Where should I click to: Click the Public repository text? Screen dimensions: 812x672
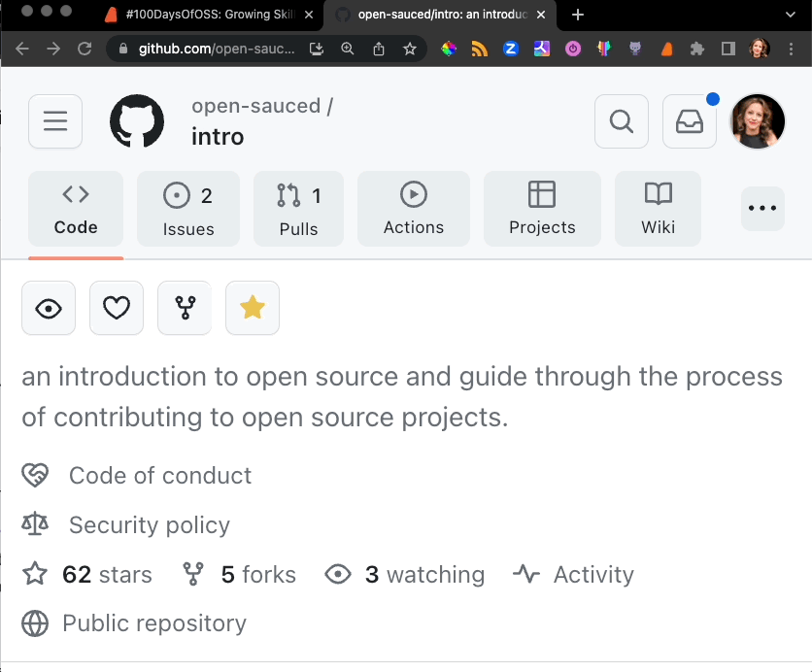point(154,622)
